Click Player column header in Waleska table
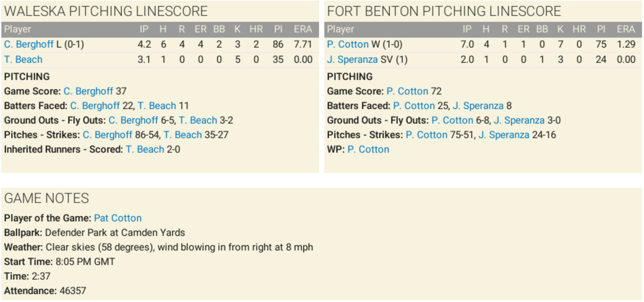Image resolution: width=644 pixels, height=302 pixels. pos(18,29)
